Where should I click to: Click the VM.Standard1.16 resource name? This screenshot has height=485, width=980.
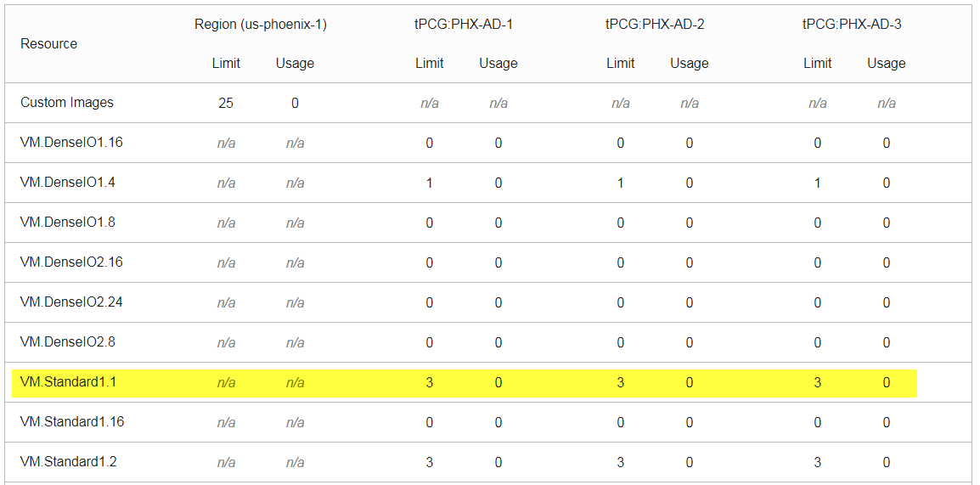click(72, 422)
